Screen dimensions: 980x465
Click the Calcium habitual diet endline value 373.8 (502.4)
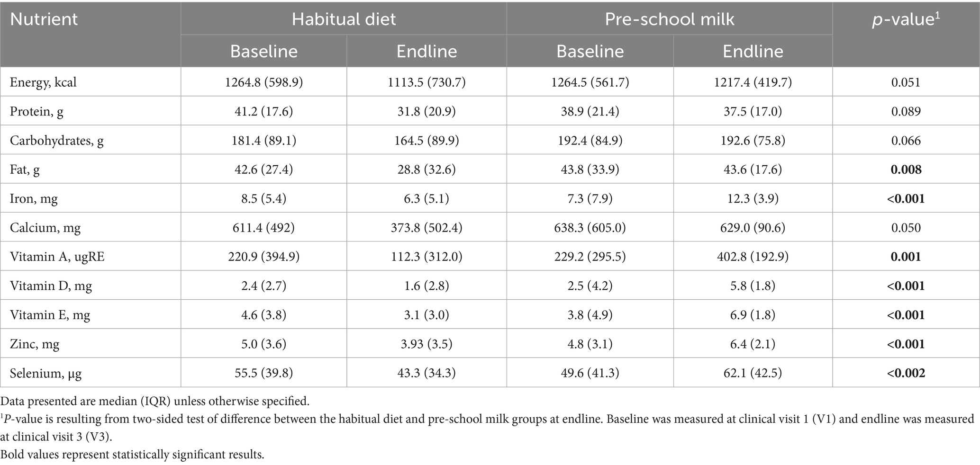[x=426, y=228]
